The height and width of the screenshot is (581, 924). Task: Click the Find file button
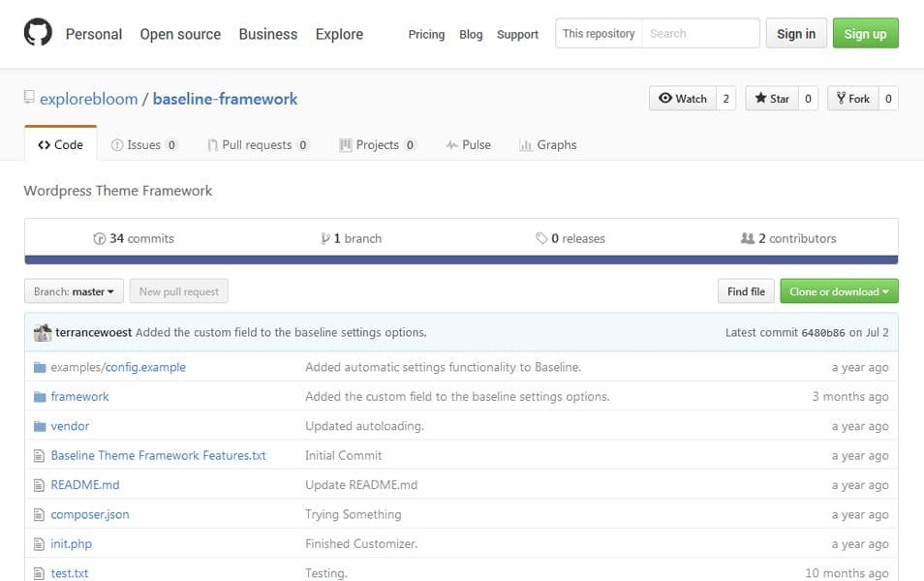746,290
